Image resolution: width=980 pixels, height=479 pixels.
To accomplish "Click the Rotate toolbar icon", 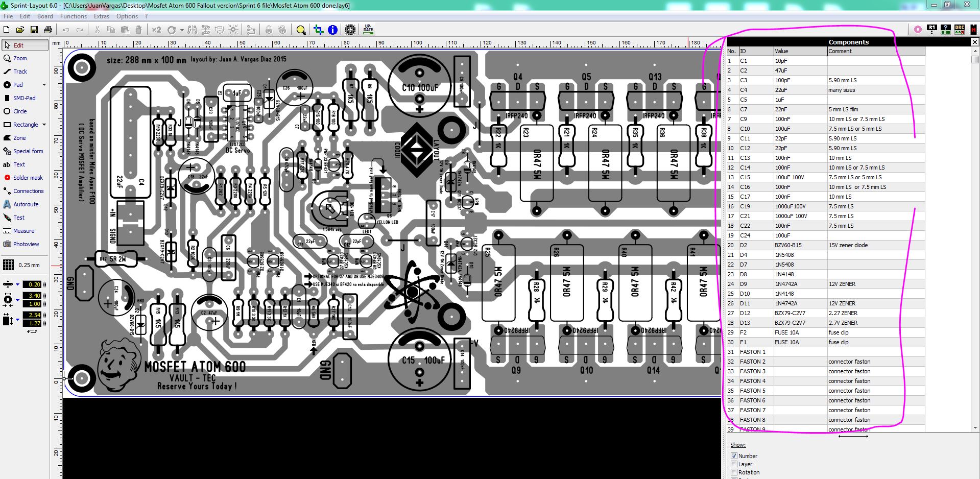I will [x=172, y=30].
